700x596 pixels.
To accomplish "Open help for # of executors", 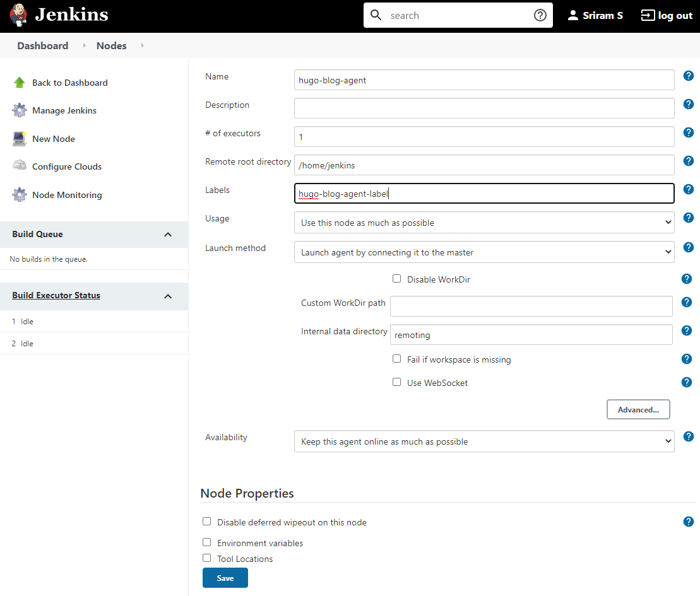I will (689, 132).
